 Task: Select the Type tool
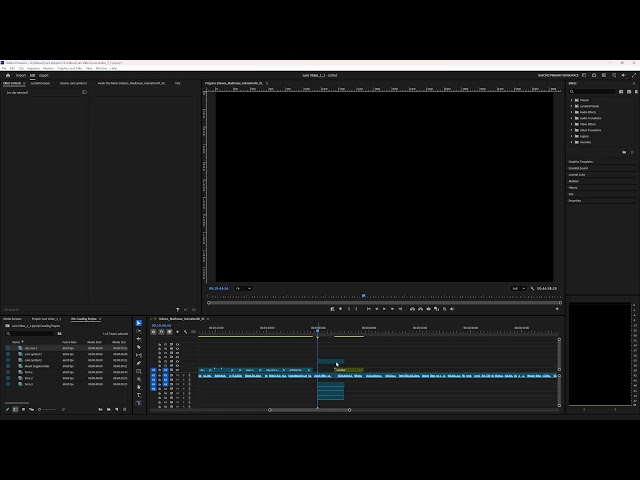139,395
